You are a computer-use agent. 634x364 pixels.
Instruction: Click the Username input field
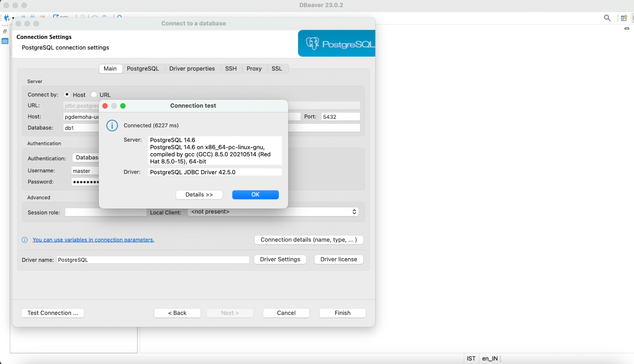click(x=85, y=171)
